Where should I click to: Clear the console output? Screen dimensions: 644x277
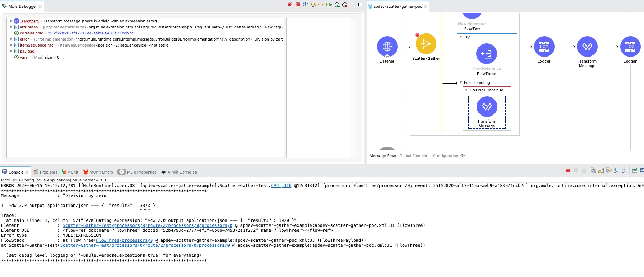pos(593,171)
